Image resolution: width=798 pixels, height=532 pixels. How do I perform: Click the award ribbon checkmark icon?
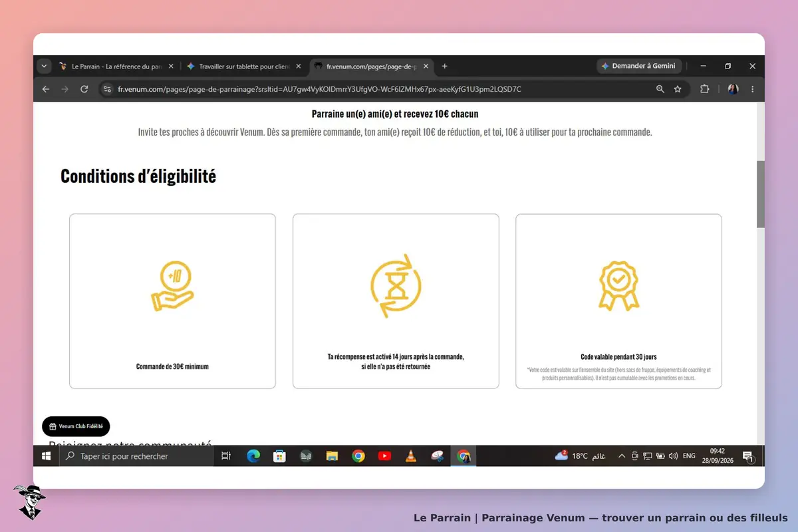[x=618, y=286]
